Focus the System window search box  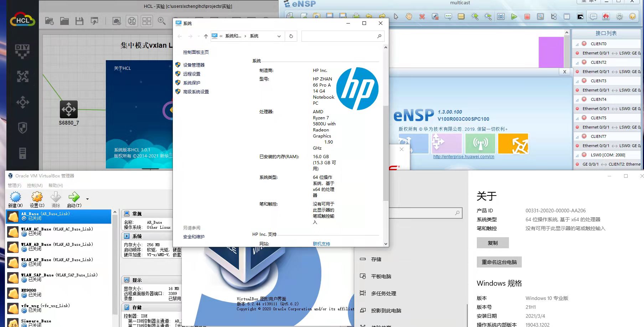[343, 36]
